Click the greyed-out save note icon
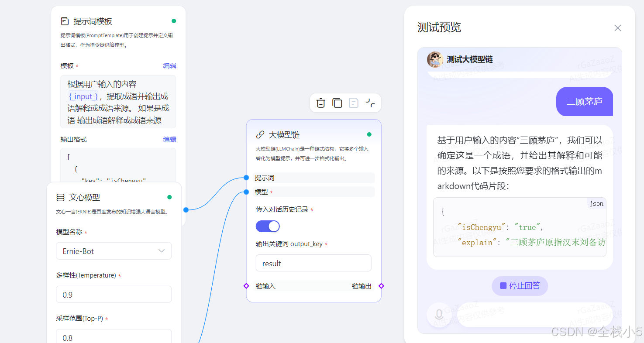This screenshot has width=644, height=343. pos(354,103)
